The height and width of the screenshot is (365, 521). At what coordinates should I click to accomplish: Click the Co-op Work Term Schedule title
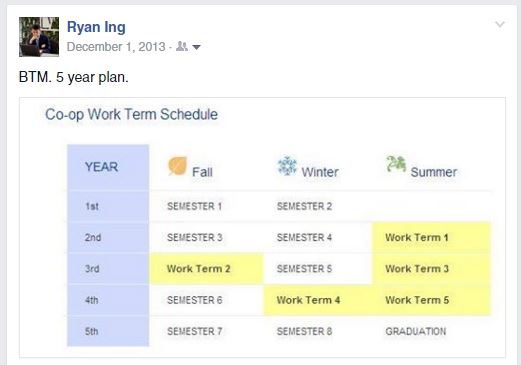pyautogui.click(x=131, y=114)
